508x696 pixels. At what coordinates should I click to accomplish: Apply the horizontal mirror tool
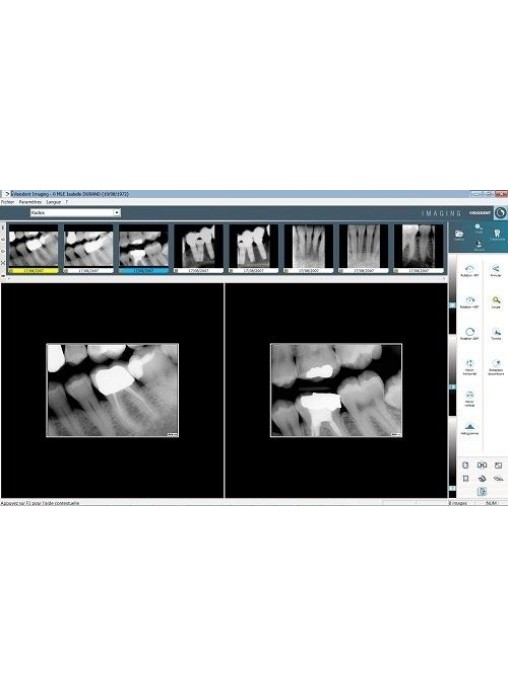coord(470,364)
